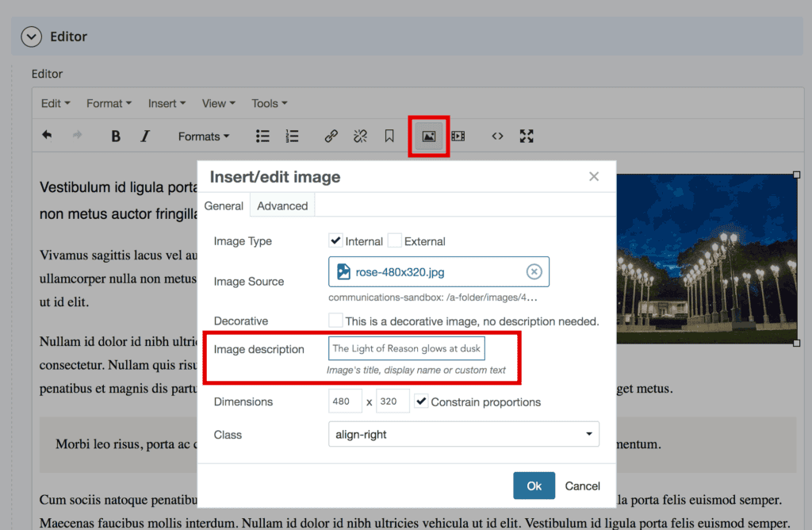Open the Class align-right dropdown

(463, 434)
